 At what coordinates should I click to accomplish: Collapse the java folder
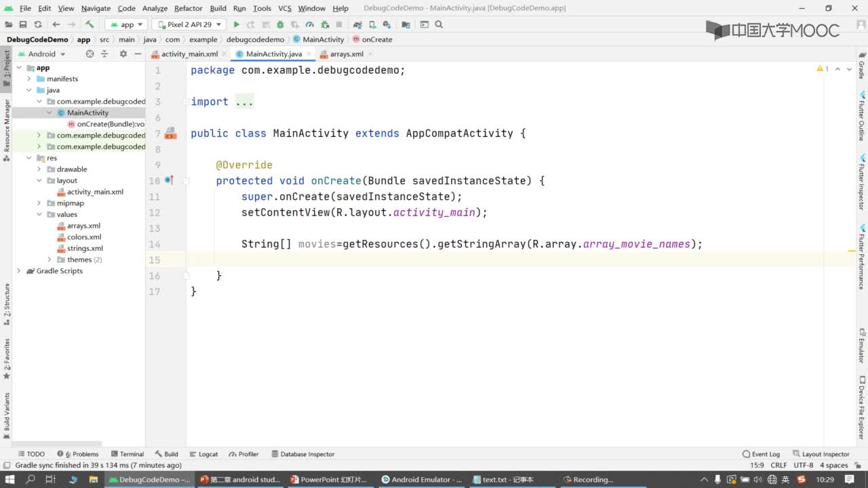click(29, 90)
